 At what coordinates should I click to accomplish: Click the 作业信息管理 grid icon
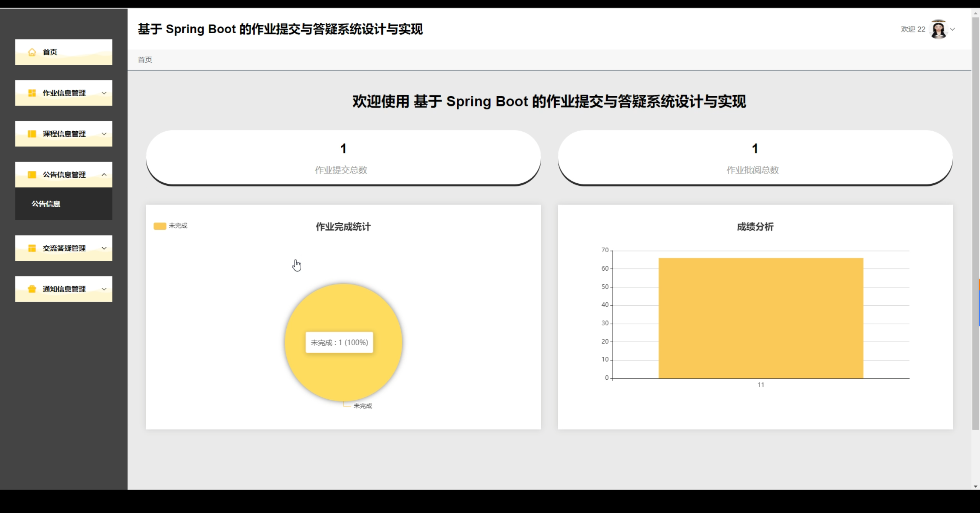coord(32,93)
